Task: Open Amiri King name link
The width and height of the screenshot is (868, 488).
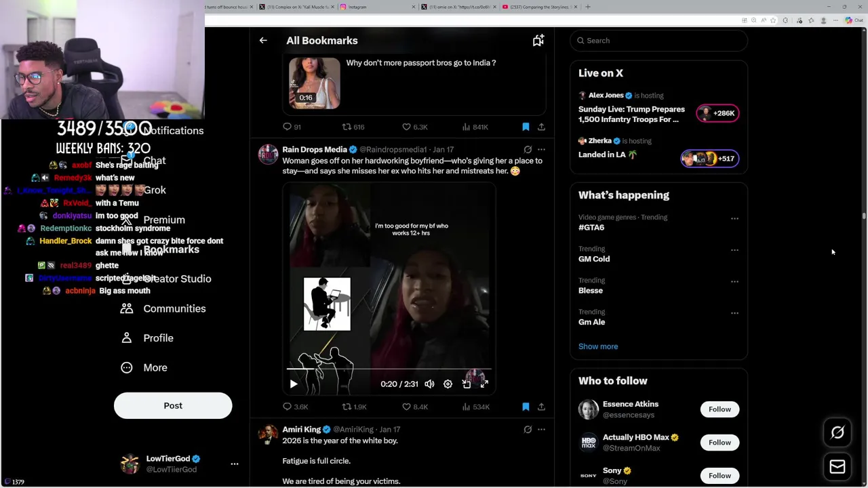Action: click(x=302, y=429)
